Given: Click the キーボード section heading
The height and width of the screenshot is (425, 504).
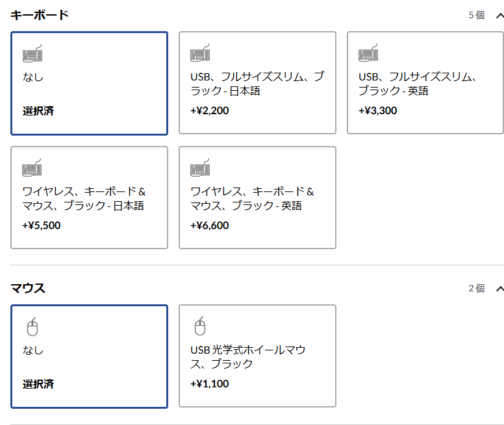Looking at the screenshot, I should [x=40, y=15].
